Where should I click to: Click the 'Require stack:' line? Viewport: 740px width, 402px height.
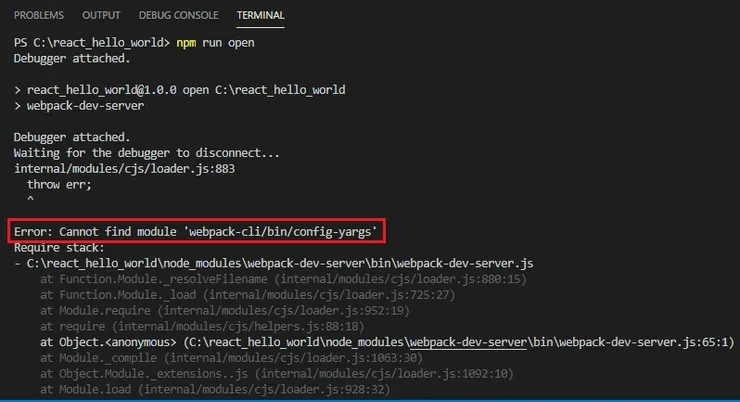point(59,248)
